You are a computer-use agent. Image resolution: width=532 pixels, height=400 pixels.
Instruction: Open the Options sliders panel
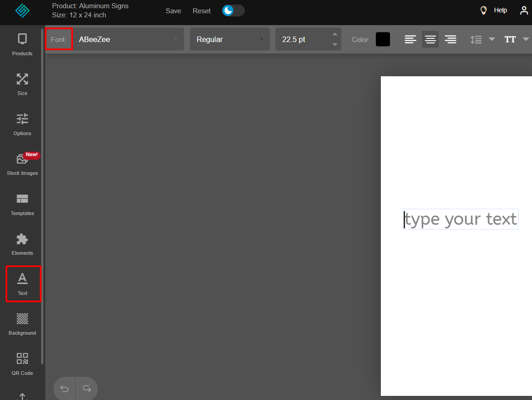coord(22,124)
